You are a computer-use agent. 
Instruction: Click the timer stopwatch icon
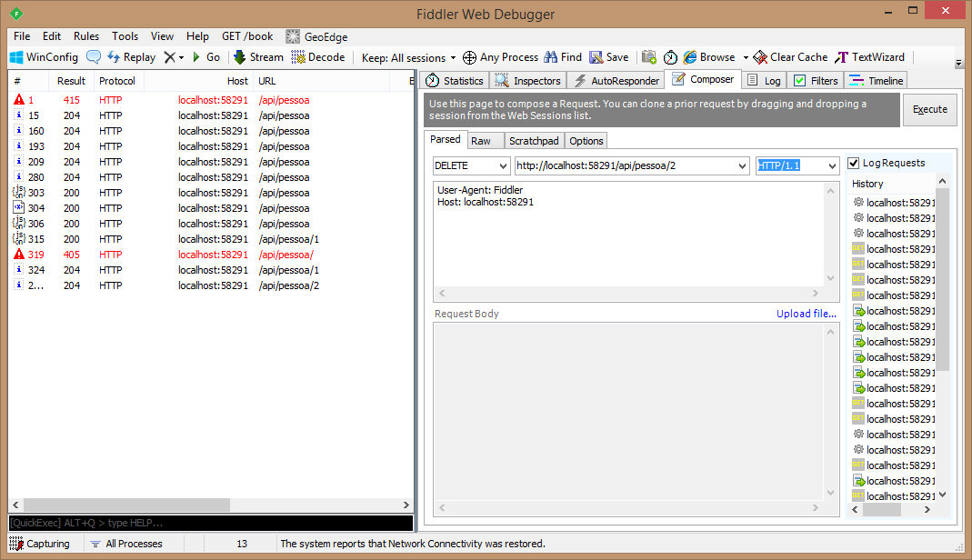pyautogui.click(x=670, y=57)
